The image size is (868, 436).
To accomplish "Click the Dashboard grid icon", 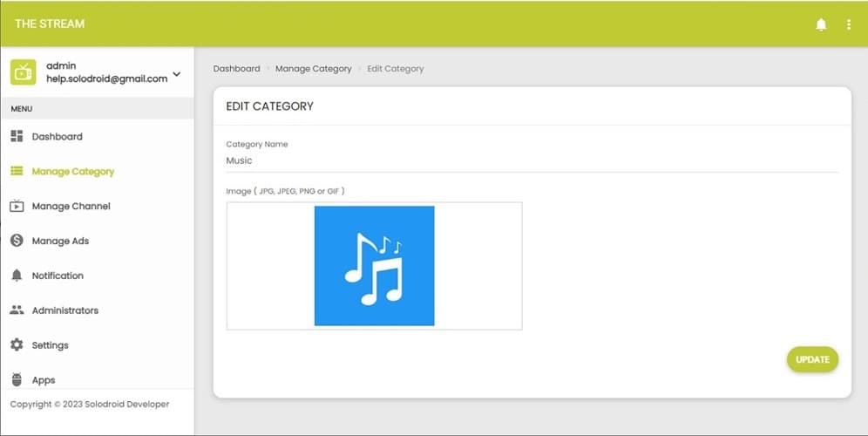I will pyautogui.click(x=17, y=136).
